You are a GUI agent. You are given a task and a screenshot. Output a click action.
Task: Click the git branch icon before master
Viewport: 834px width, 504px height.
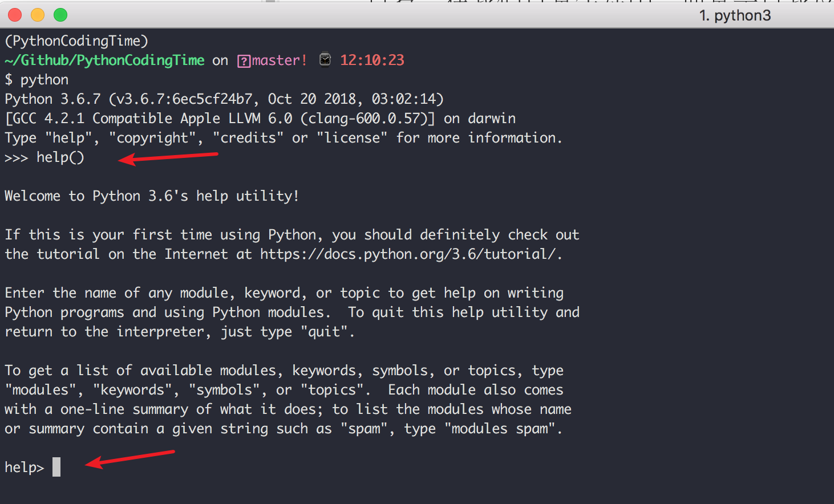244,61
